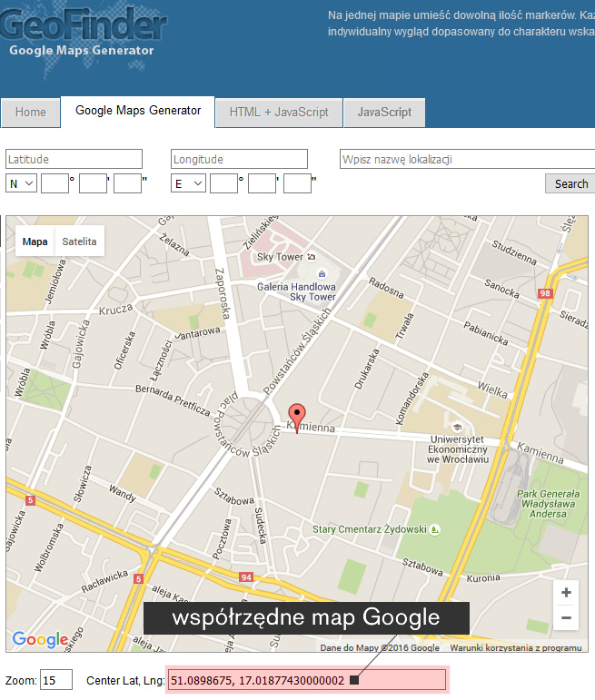Switch map to Satelita view
Screen dimensions: 595x700
(x=79, y=242)
